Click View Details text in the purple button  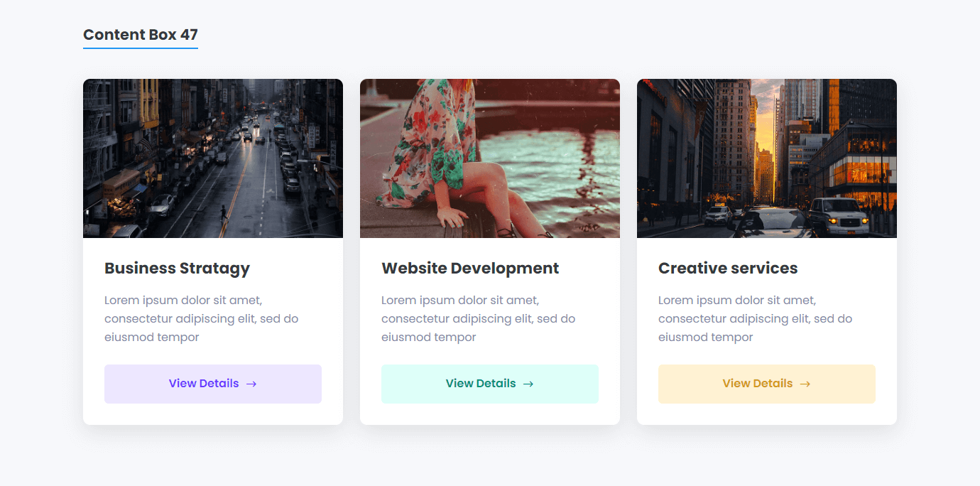(204, 384)
